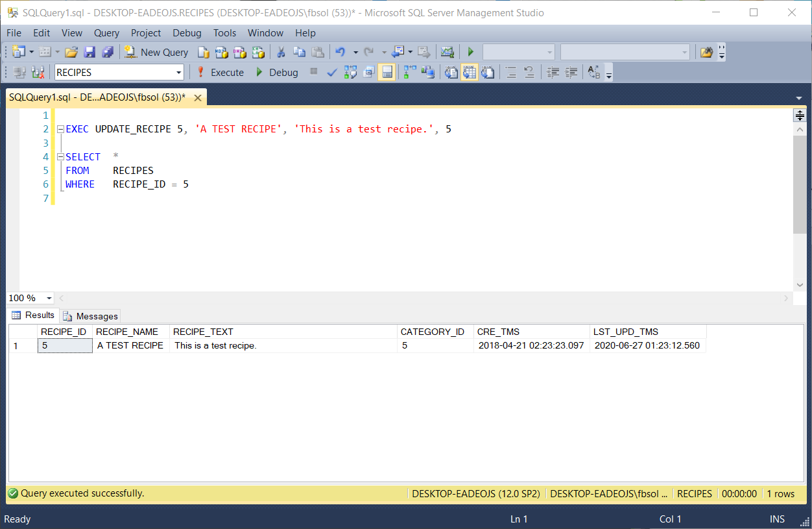
Task: Click the Save All icon
Action: pyautogui.click(x=108, y=53)
